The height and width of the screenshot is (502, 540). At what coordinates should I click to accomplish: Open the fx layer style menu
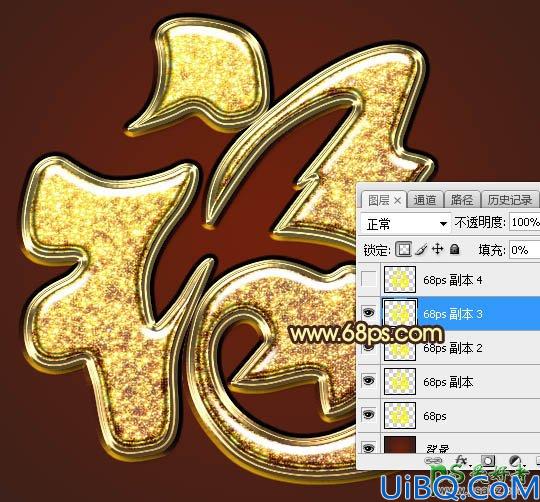tap(461, 461)
